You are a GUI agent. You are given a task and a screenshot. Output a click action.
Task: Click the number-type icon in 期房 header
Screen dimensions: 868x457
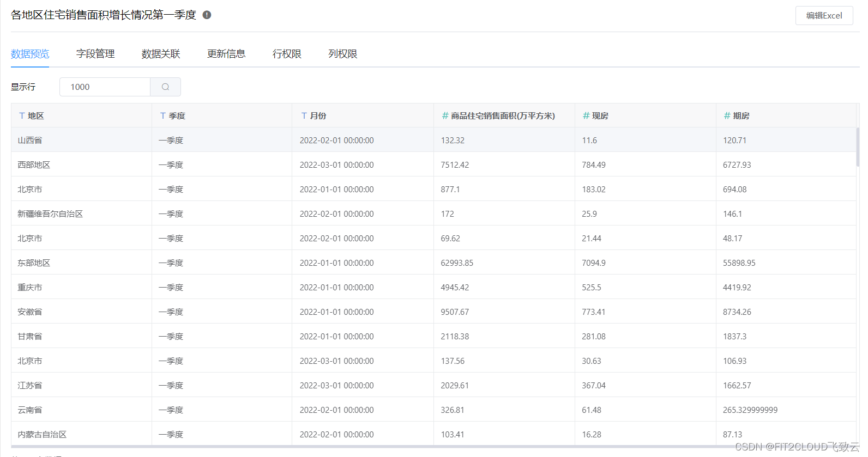[x=727, y=115]
